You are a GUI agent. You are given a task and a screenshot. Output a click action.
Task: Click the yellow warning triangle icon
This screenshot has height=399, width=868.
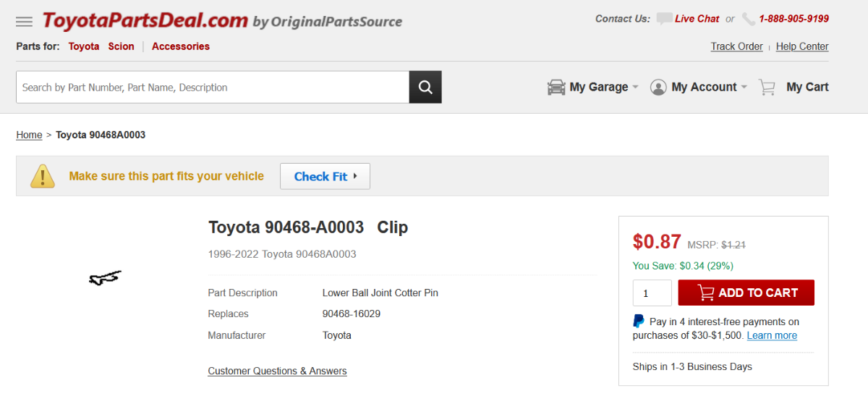click(x=43, y=176)
